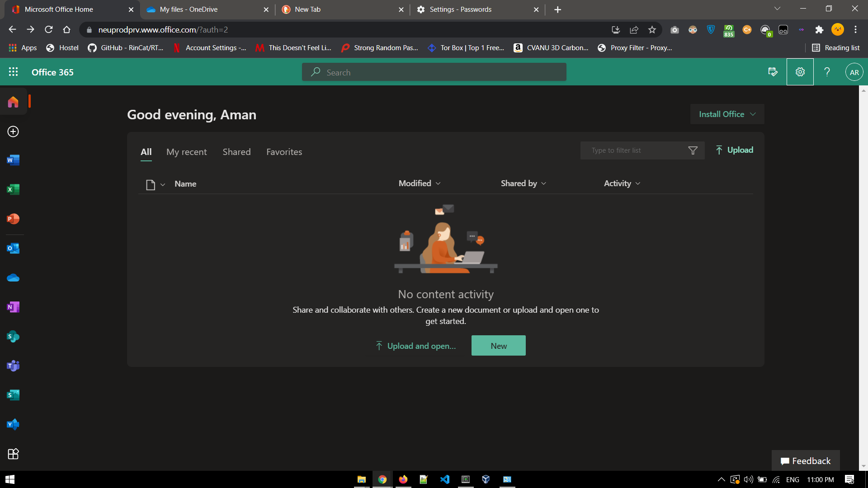Open Microsoft Teams sidebar icon
The height and width of the screenshot is (488, 868).
pos(13,366)
